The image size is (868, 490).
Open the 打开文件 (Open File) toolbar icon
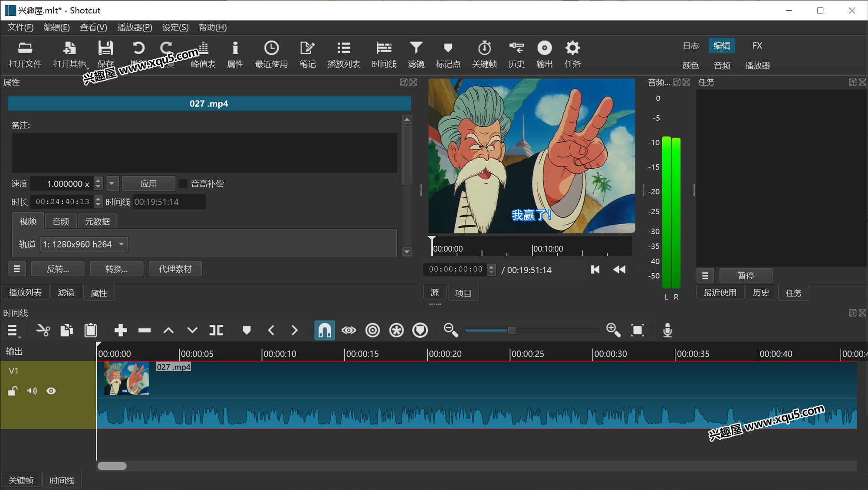tap(25, 54)
